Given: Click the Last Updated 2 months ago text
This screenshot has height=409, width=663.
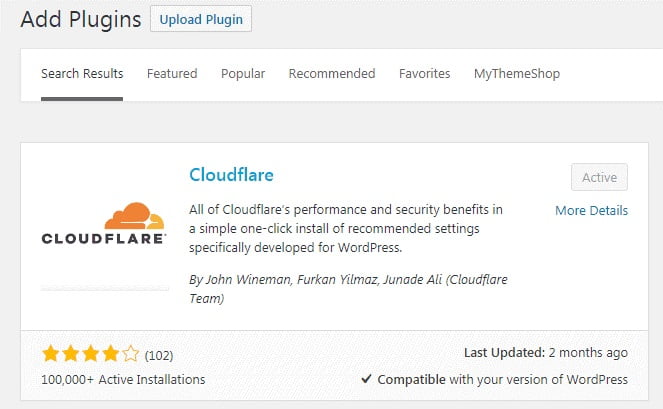Looking at the screenshot, I should click(x=546, y=352).
